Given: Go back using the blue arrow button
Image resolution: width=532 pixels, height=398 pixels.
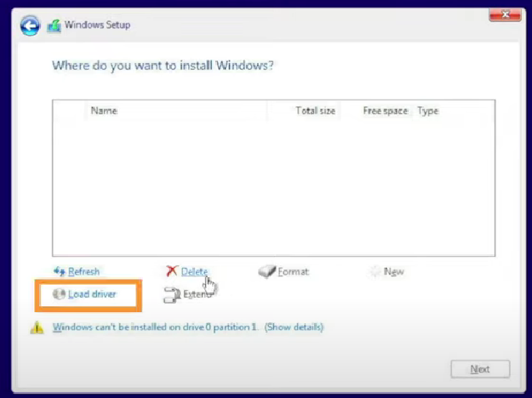Looking at the screenshot, I should click(x=30, y=26).
